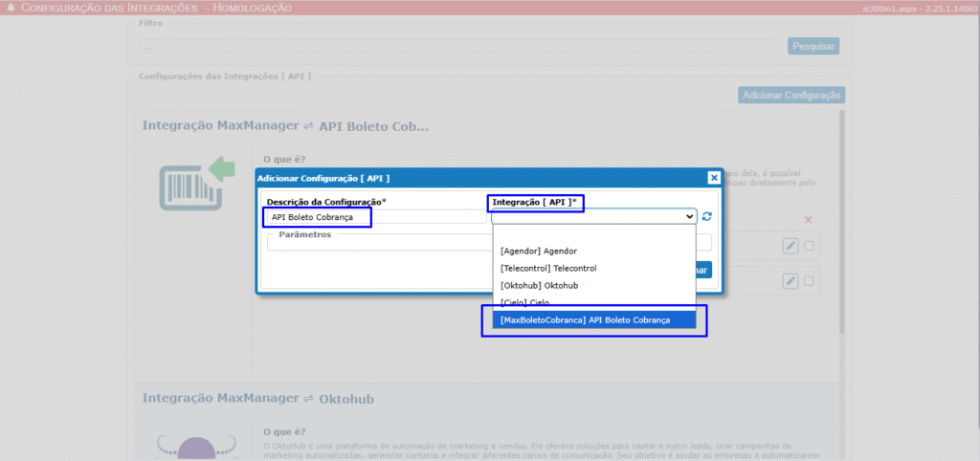
Task: Click the purple Oktohub logo illustration
Action: (197, 449)
